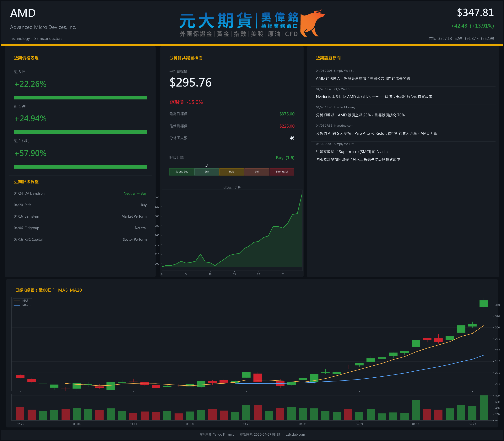The width and height of the screenshot is (504, 441).
Task: Click the current price $347.81
Action: (475, 13)
